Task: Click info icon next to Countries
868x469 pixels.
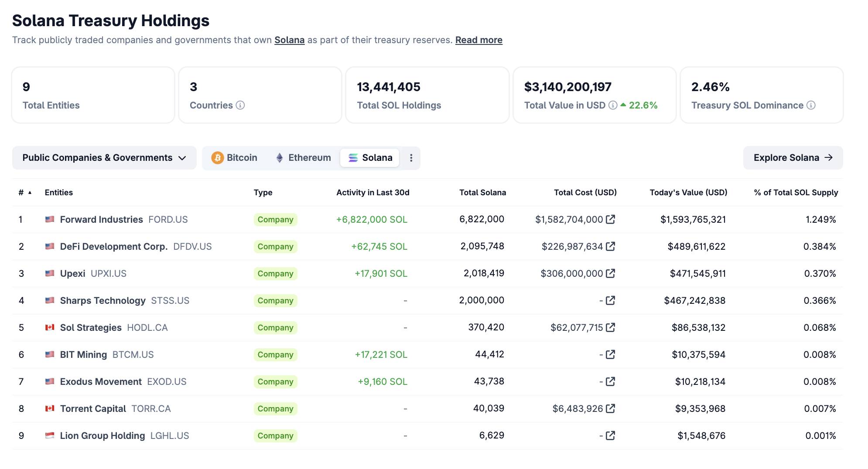Action: (x=240, y=105)
